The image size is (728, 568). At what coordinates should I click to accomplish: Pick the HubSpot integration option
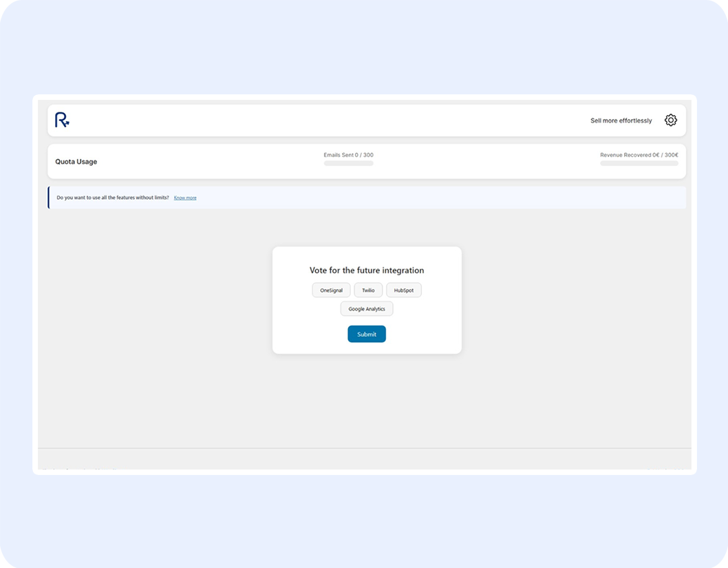[x=403, y=291]
